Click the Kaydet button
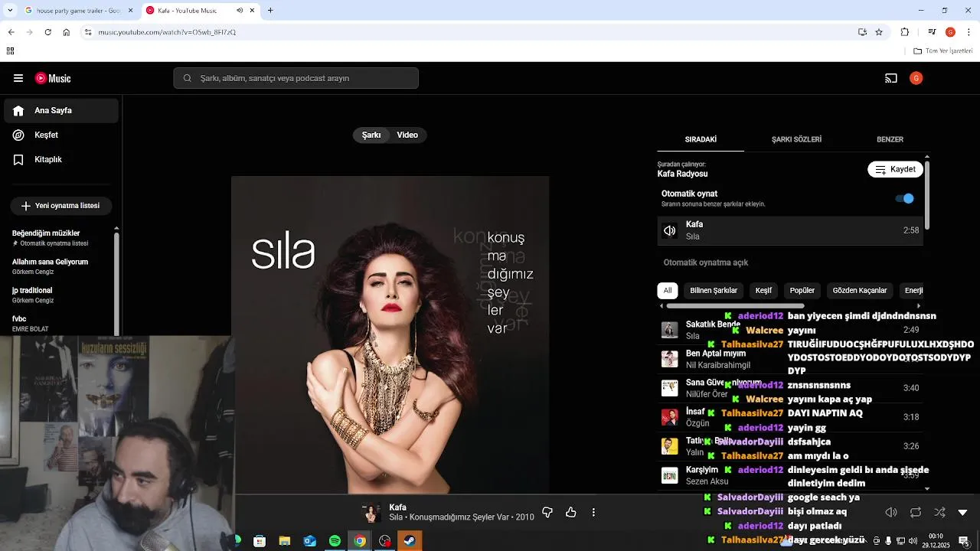980x551 pixels. coord(895,169)
